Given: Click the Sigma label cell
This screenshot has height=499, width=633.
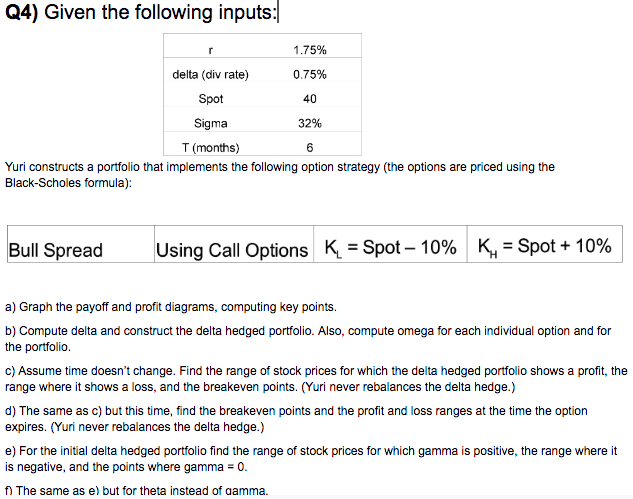Looking at the screenshot, I should (x=211, y=123).
